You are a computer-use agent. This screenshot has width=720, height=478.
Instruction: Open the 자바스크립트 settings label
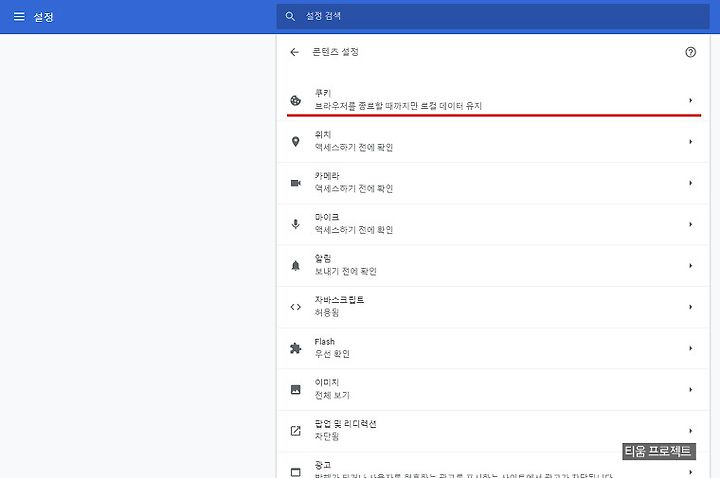[339, 300]
